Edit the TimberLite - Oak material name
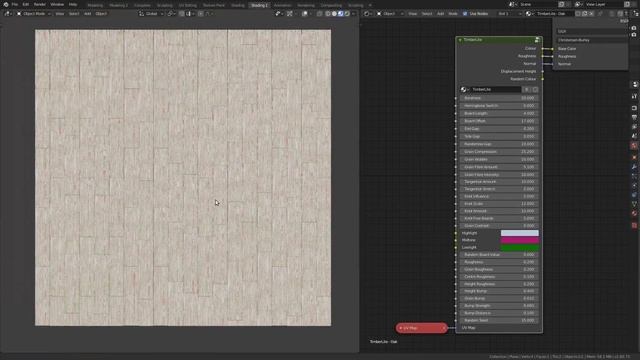Screen dimensions: 640x360 [553, 13]
